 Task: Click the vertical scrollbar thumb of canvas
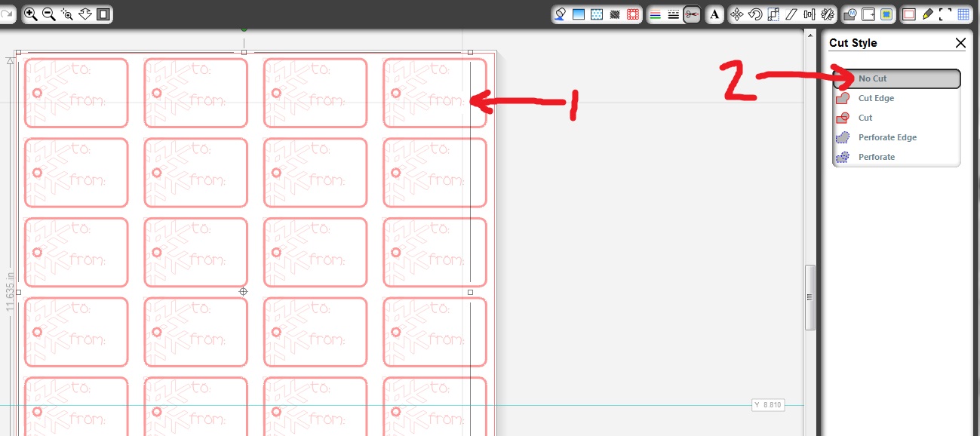point(809,297)
